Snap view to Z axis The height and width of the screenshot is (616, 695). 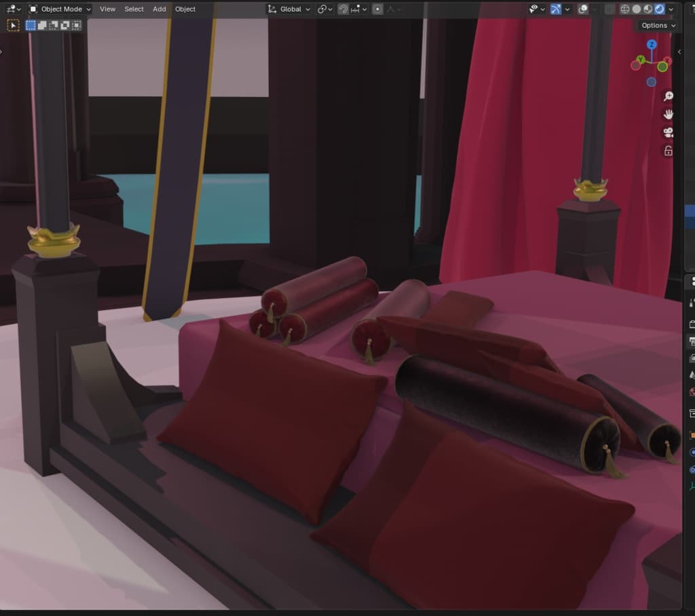[652, 44]
